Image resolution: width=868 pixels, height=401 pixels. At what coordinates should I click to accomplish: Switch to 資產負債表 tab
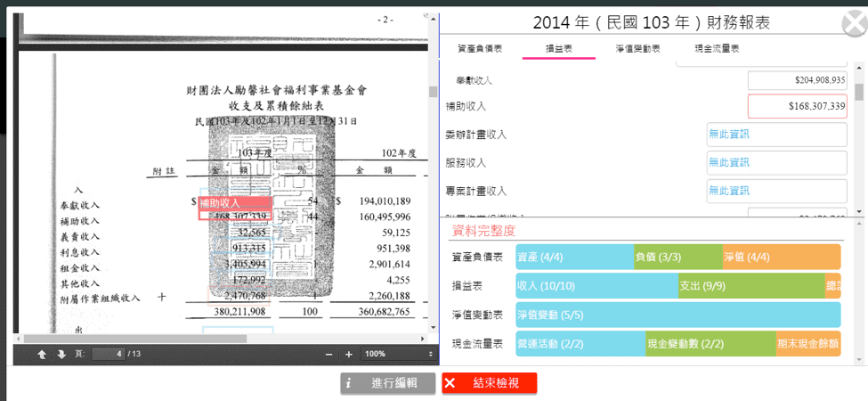(480, 49)
